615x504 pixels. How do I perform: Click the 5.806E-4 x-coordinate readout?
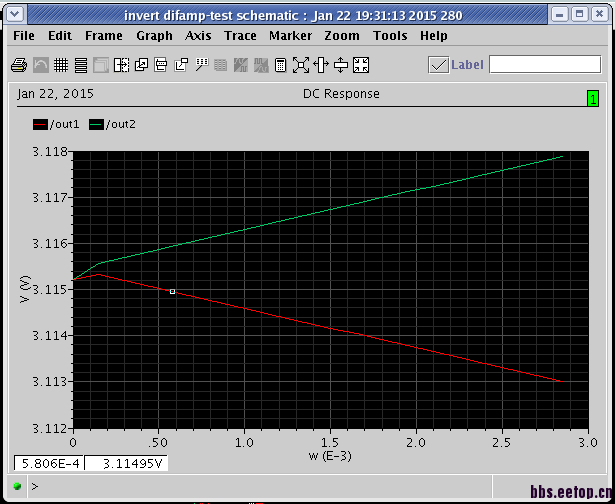click(49, 463)
